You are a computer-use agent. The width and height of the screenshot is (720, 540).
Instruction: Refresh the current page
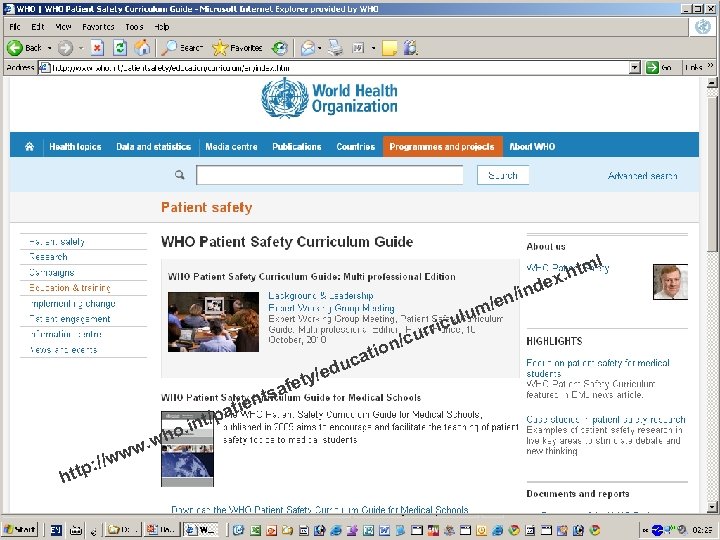coord(120,48)
